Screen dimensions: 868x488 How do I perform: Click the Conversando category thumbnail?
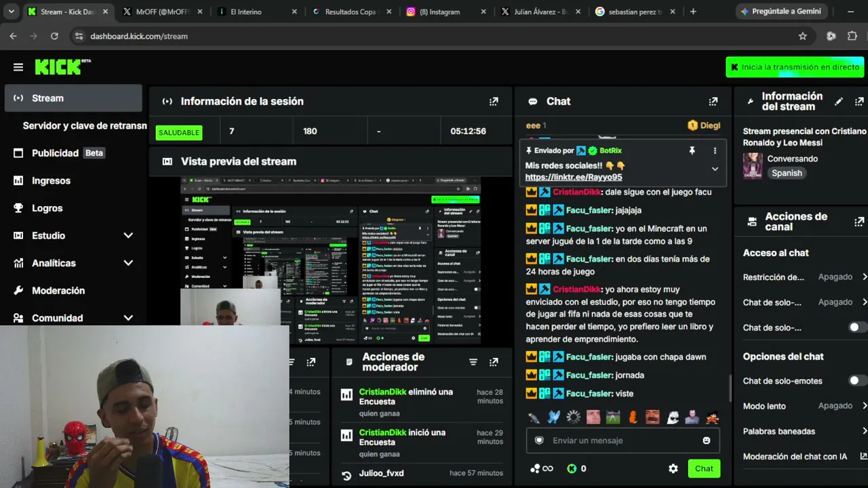tap(752, 165)
